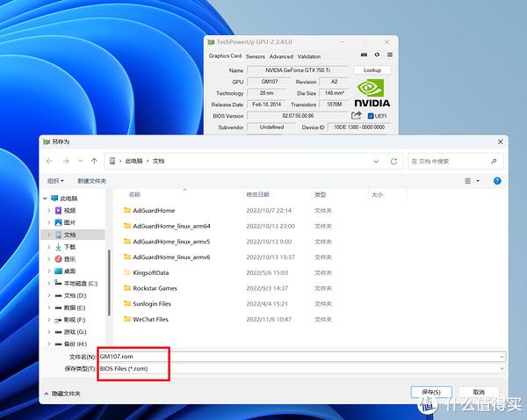This screenshot has height=420, width=527.
Task: Select the WeChat Files folder
Action: tap(150, 320)
